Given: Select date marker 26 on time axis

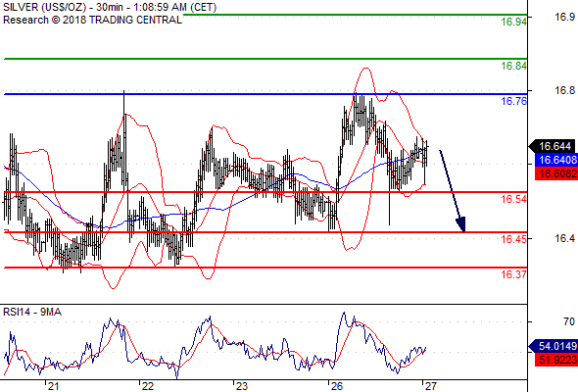Looking at the screenshot, I should click(x=336, y=386).
